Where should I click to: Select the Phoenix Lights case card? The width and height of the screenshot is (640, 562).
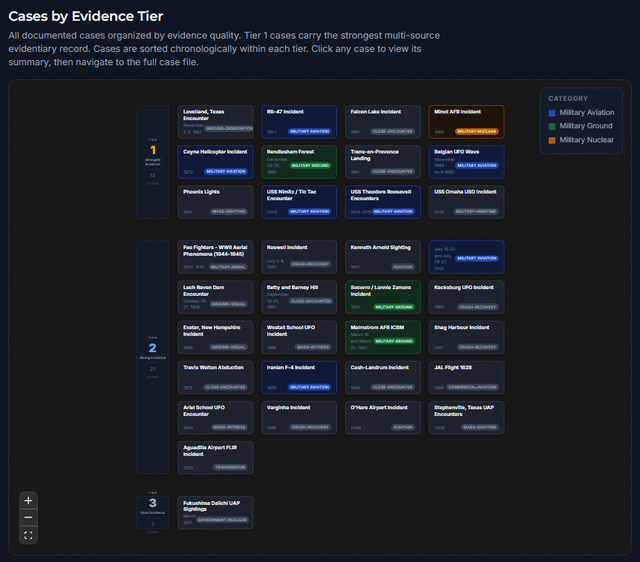(215, 201)
